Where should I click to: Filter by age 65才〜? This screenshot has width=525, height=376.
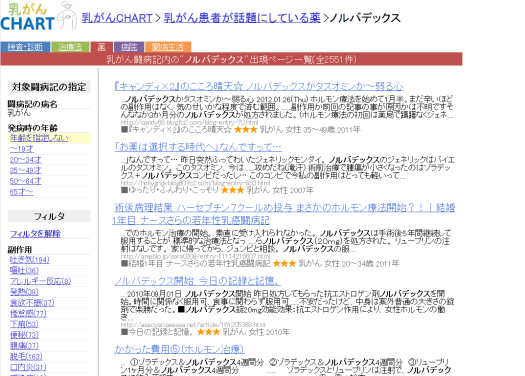(21, 192)
